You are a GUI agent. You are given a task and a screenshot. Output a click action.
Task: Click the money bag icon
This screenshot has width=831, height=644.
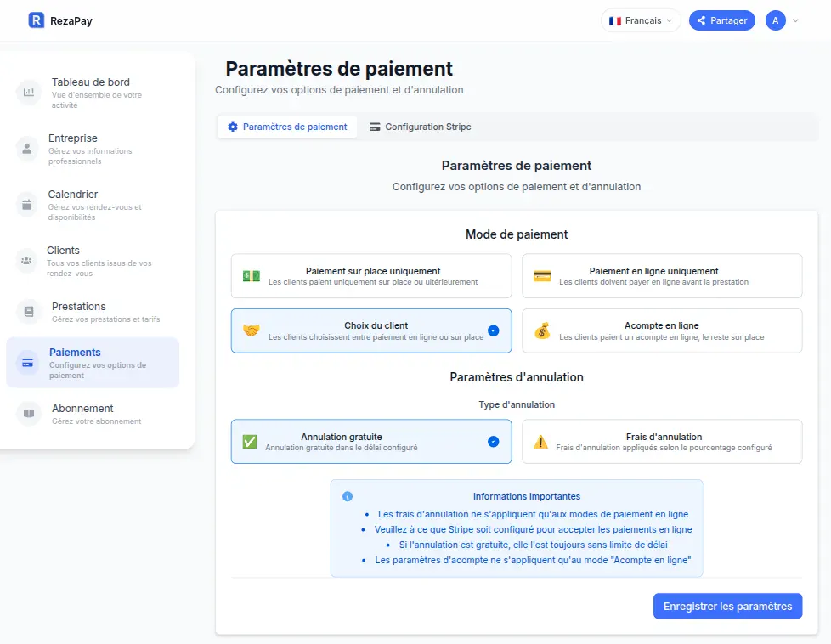(x=542, y=330)
